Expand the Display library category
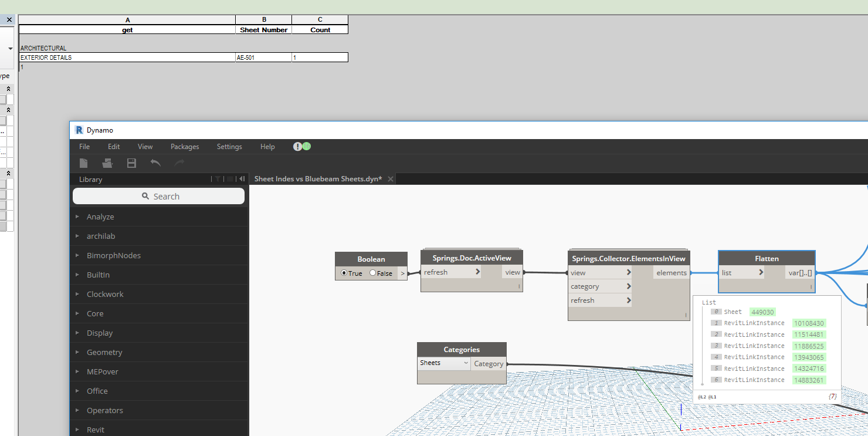Image resolution: width=868 pixels, height=436 pixels. 77,333
